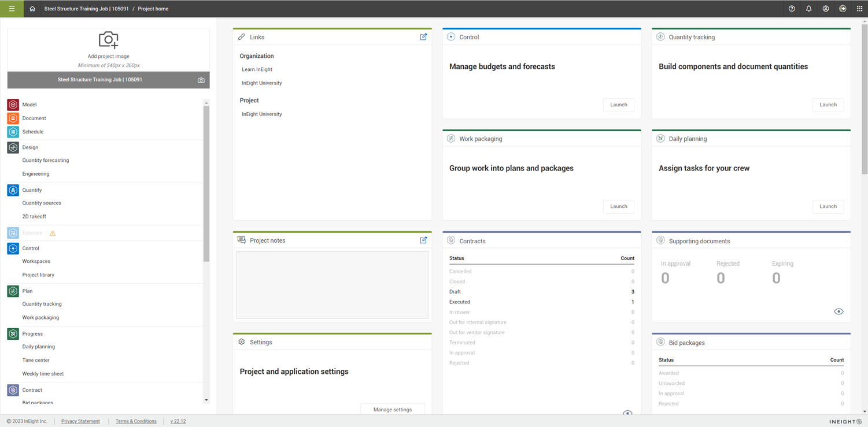The width and height of the screenshot is (868, 427).
Task: Launch Work packaging from its card
Action: click(x=618, y=206)
